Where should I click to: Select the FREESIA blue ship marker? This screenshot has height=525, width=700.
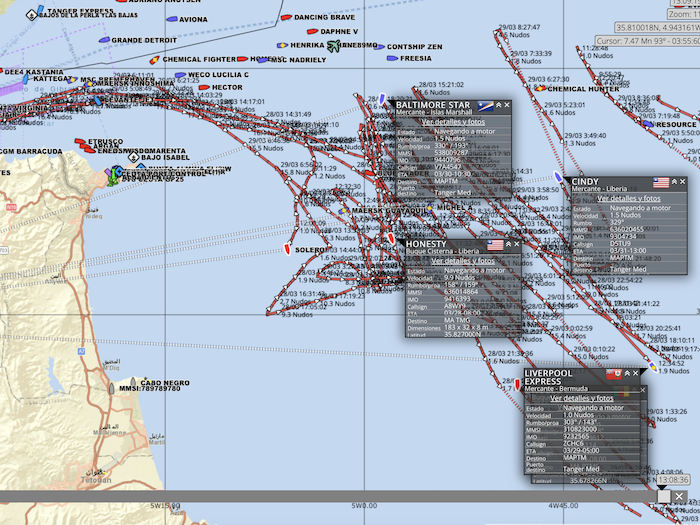tap(392, 58)
